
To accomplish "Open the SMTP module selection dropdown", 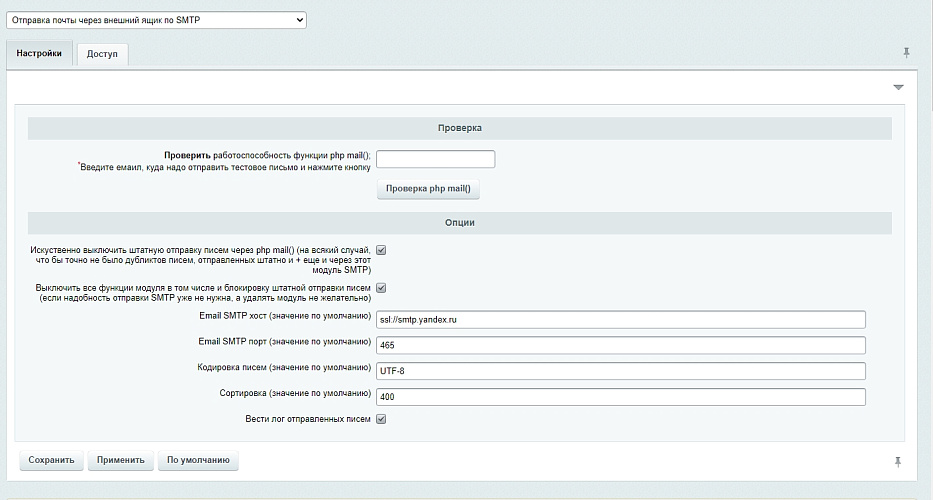I will pyautogui.click(x=156, y=20).
